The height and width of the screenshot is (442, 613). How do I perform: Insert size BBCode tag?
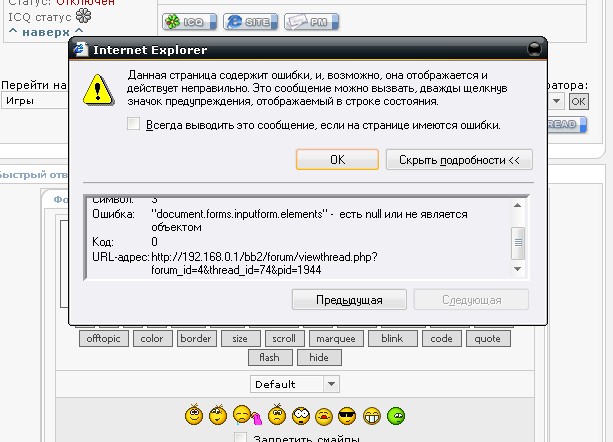pos(240,338)
